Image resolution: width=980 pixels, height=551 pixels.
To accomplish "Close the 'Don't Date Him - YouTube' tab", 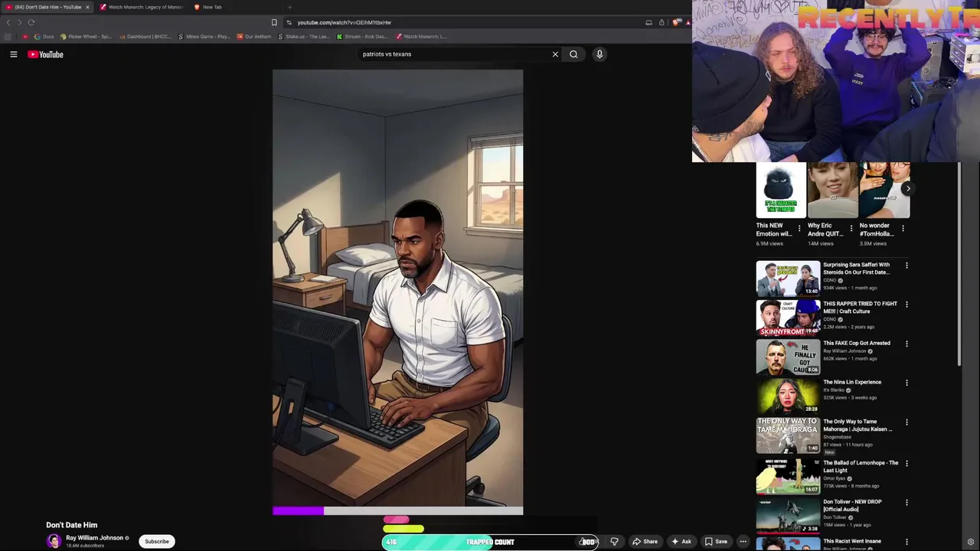I will click(x=87, y=7).
